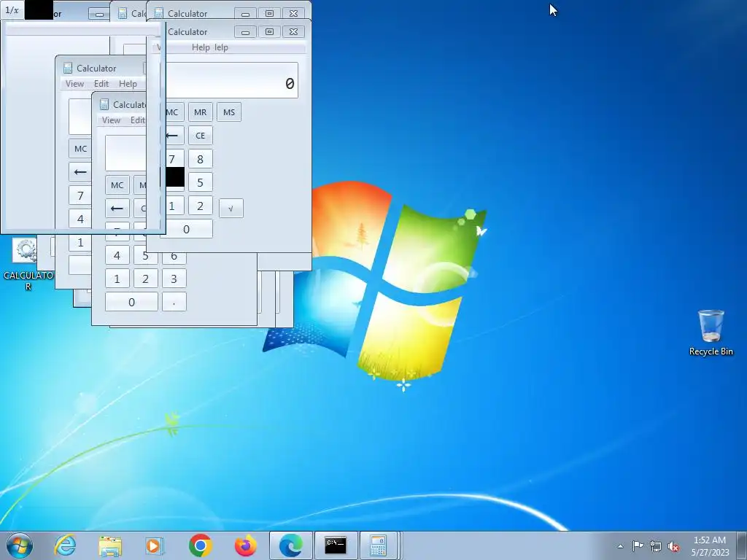This screenshot has width=747, height=560.
Task: Click digit 8 in calculator showing 0
Action: (200, 159)
